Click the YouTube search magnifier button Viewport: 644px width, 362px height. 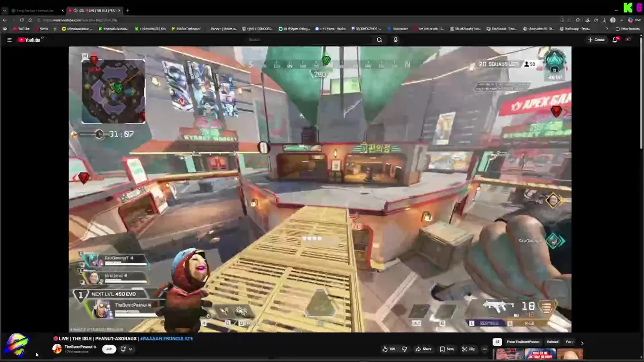coord(379,40)
